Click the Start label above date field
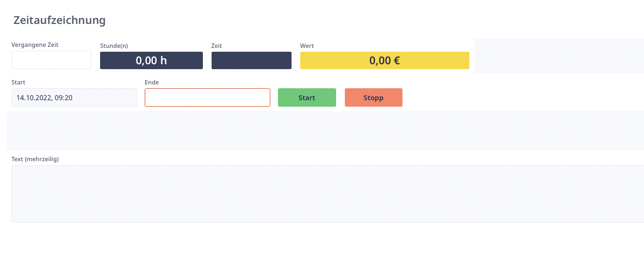644x275 pixels. point(18,82)
